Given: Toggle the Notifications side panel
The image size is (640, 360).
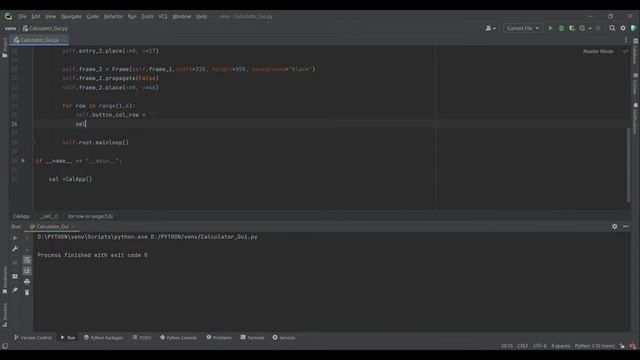Looking at the screenshot, I should [x=636, y=118].
